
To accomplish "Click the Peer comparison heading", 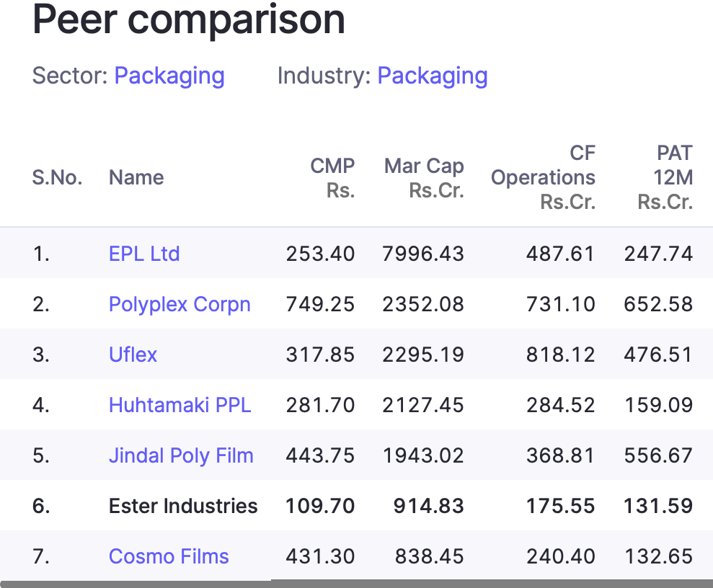I will (x=189, y=20).
